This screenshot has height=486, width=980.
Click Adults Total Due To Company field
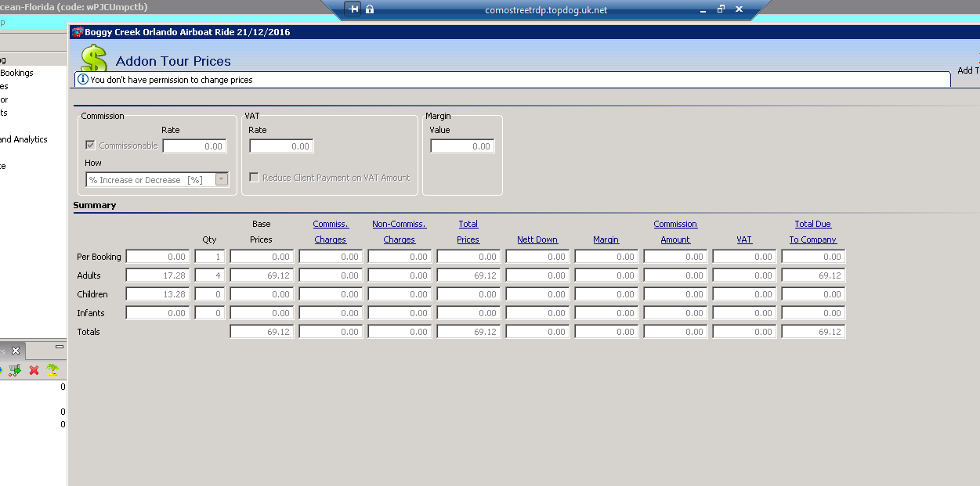point(813,275)
